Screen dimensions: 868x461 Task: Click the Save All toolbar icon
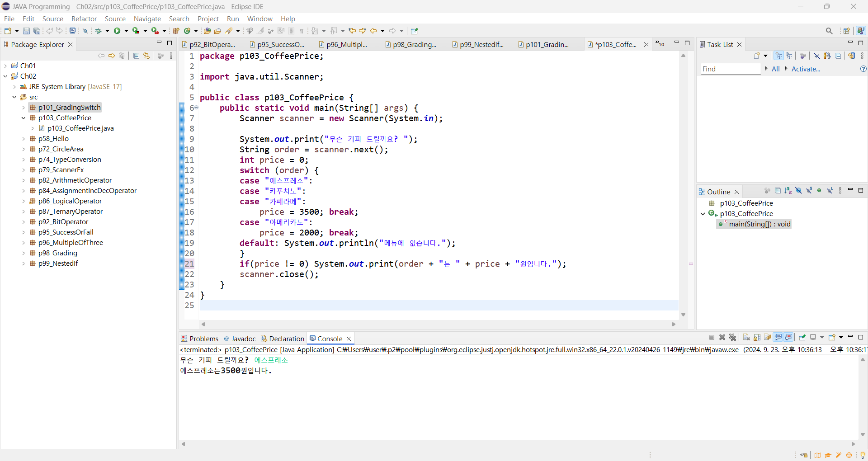tap(37, 31)
